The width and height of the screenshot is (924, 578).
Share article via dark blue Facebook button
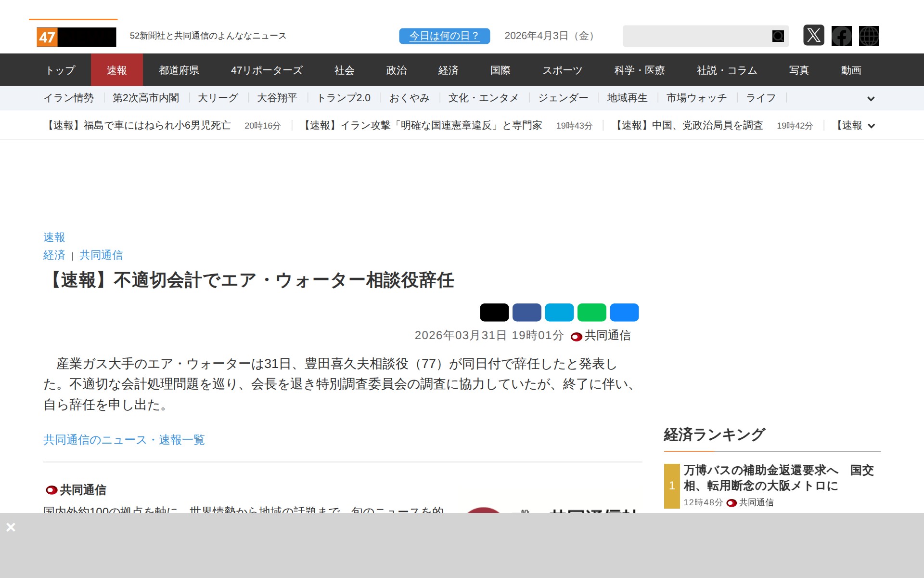point(526,312)
